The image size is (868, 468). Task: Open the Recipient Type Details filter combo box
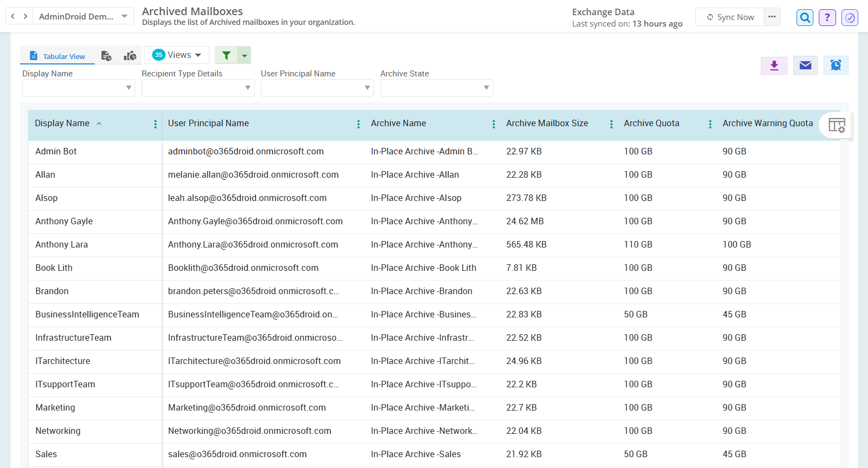[x=198, y=88]
